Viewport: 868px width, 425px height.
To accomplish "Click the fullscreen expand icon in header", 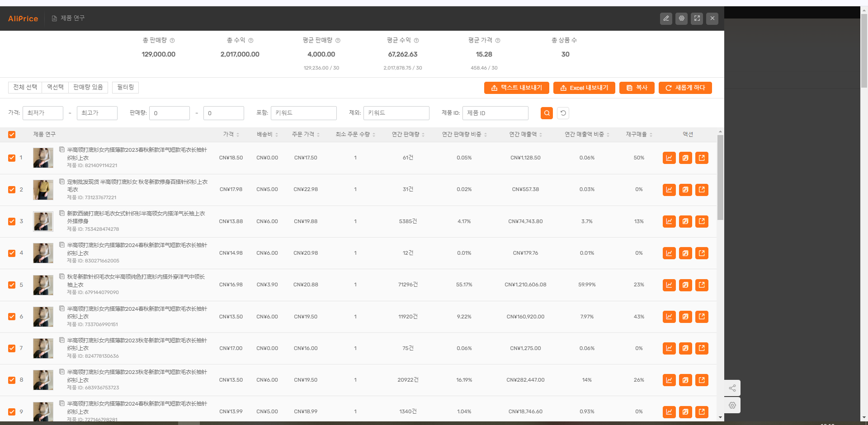I will pyautogui.click(x=697, y=19).
